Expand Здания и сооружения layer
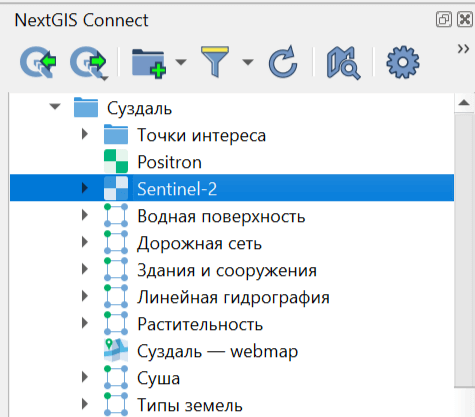The image size is (475, 417). click(85, 269)
